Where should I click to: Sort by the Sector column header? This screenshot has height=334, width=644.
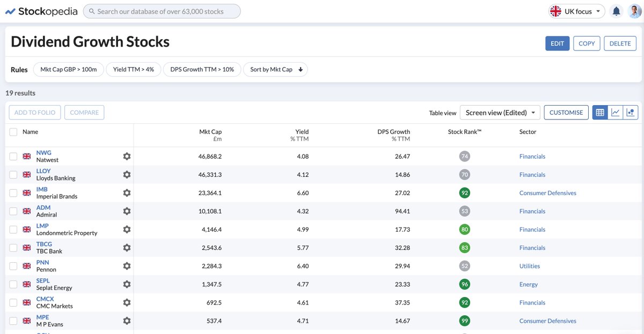[x=528, y=132]
